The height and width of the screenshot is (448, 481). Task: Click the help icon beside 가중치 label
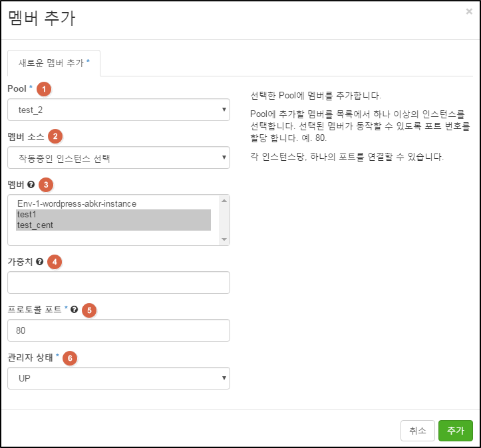[x=39, y=261]
